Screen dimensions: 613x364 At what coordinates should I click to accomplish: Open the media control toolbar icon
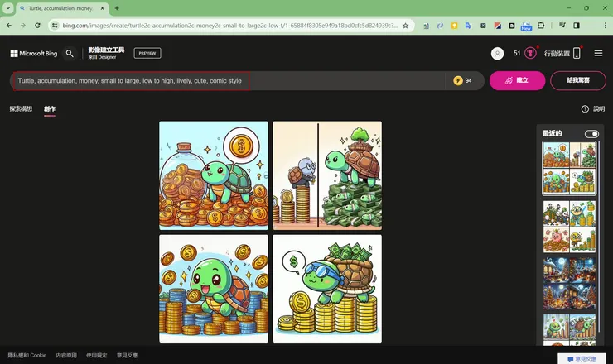(x=562, y=26)
